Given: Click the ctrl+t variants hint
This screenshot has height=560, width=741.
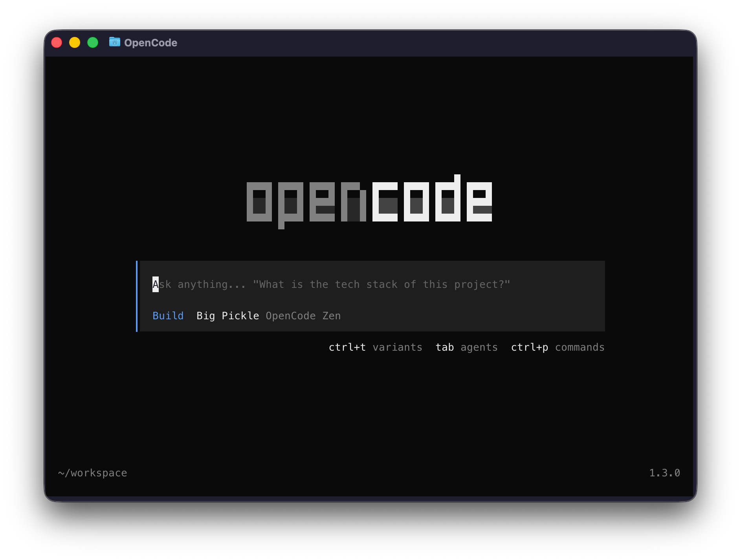Looking at the screenshot, I should click(376, 347).
